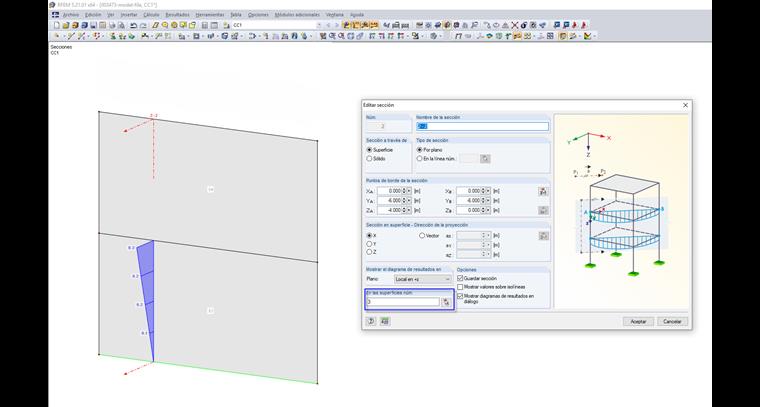The image size is (760, 407).
Task: Pick section point A graphically icon
Action: 543,191
